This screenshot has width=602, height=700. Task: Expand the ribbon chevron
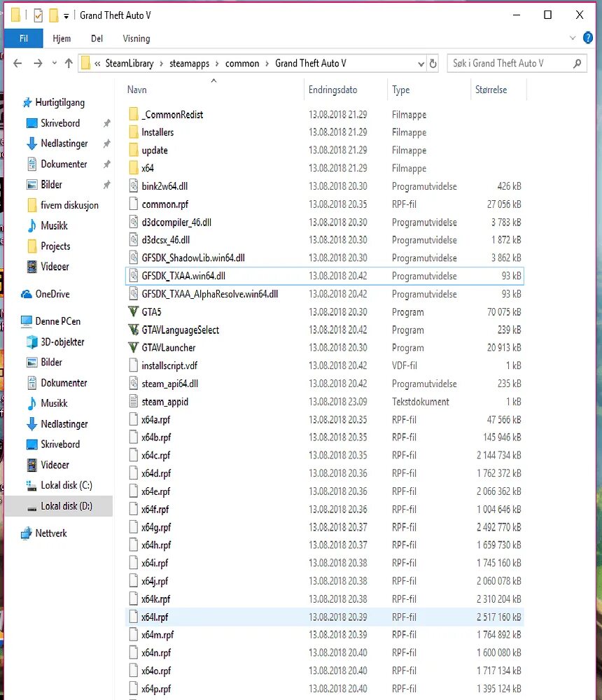pos(573,38)
